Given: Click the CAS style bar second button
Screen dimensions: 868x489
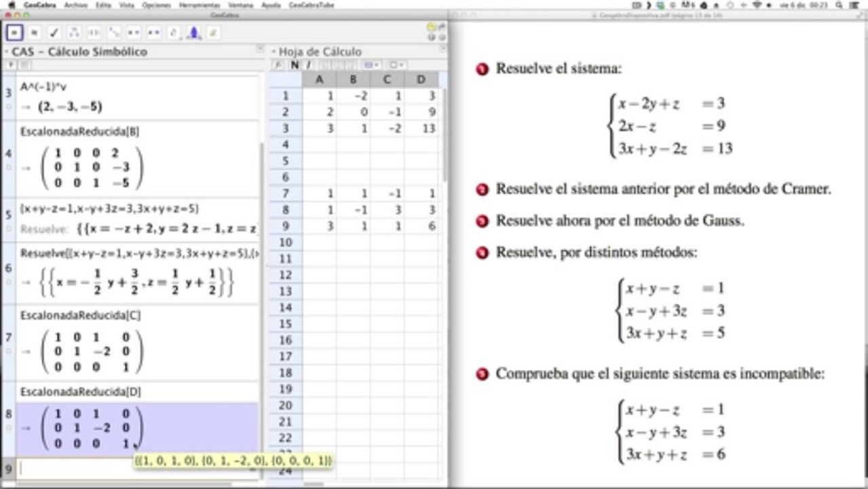Looking at the screenshot, I should (24, 65).
